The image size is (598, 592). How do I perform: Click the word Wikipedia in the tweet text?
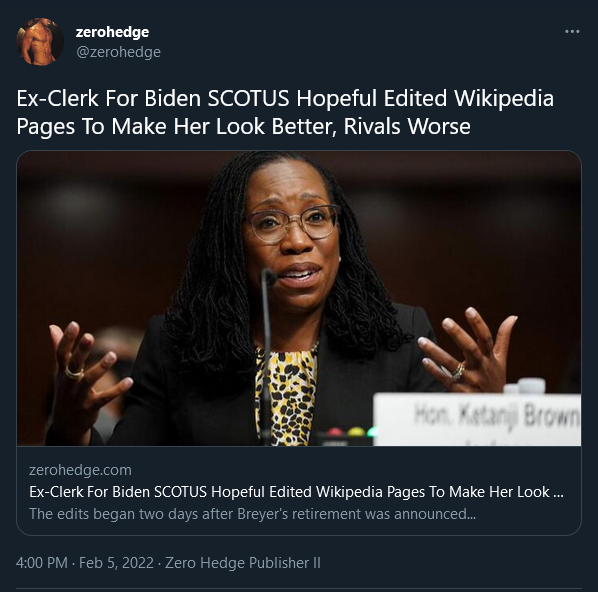[504, 98]
